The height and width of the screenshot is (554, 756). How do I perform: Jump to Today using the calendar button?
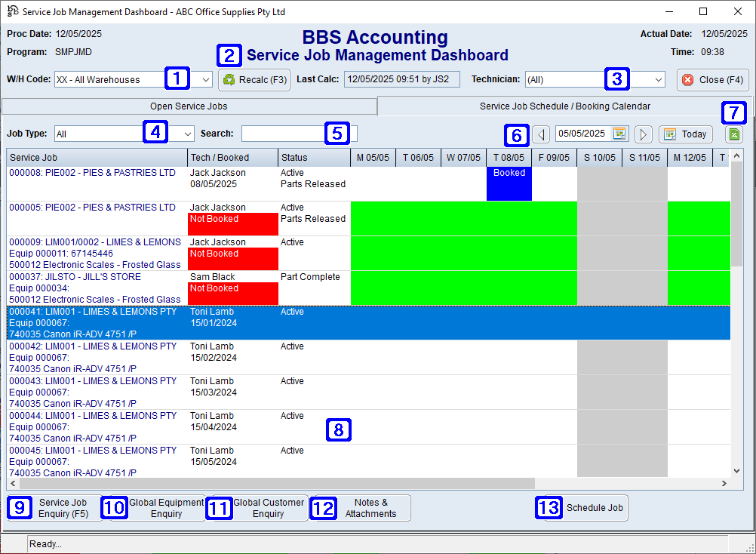pos(685,134)
